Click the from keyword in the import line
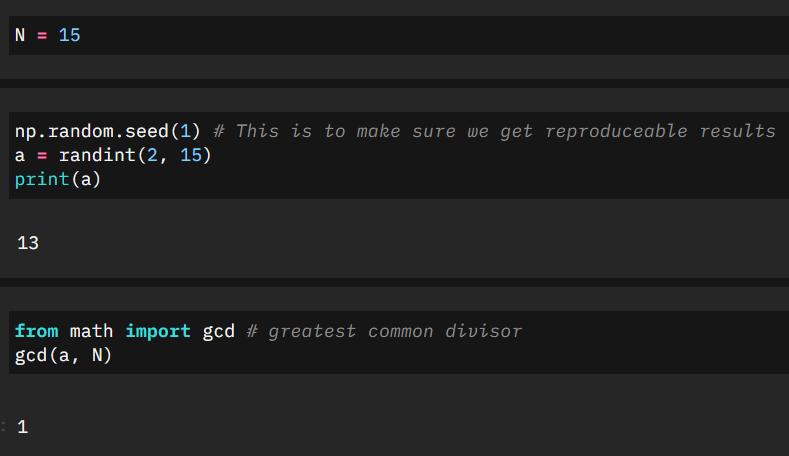 [36, 331]
